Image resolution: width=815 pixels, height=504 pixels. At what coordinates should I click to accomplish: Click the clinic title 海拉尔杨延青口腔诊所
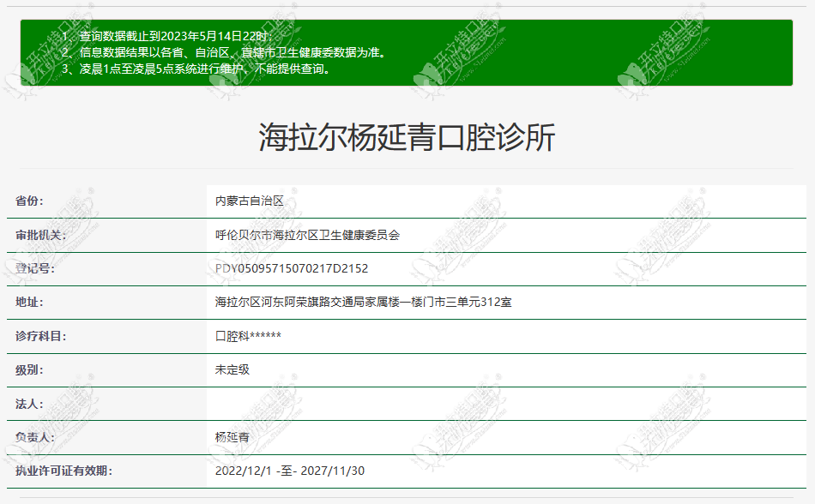click(407, 137)
